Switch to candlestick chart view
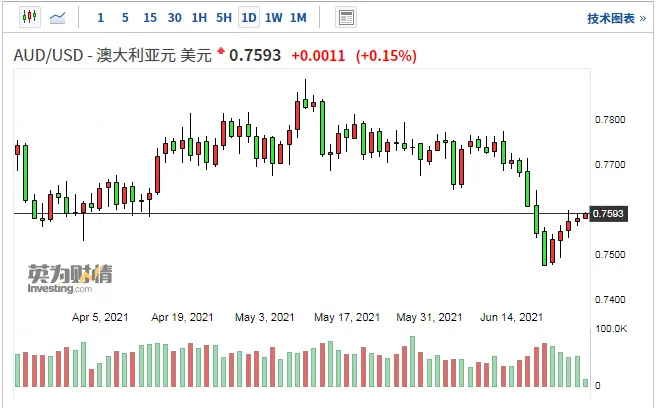The height and width of the screenshot is (408, 656). 30,17
